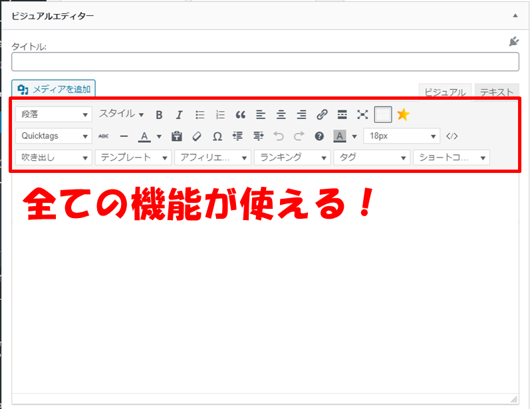The width and height of the screenshot is (532, 409).
Task: Open the スタイル menu button
Action: [x=121, y=114]
